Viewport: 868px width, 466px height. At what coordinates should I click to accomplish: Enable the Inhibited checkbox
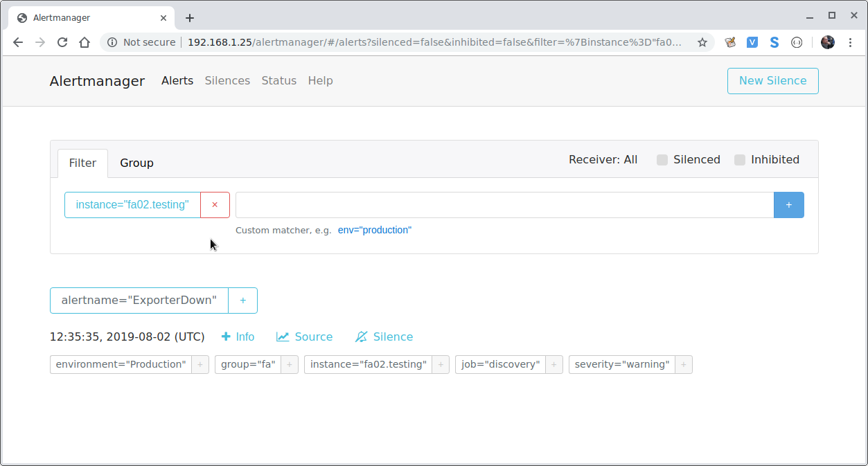point(739,159)
